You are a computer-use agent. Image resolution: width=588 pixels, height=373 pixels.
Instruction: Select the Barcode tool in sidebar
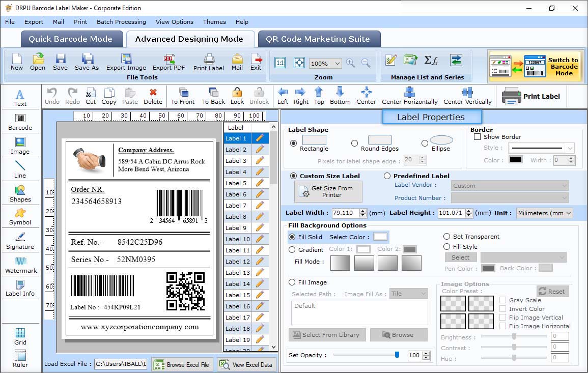tap(20, 122)
